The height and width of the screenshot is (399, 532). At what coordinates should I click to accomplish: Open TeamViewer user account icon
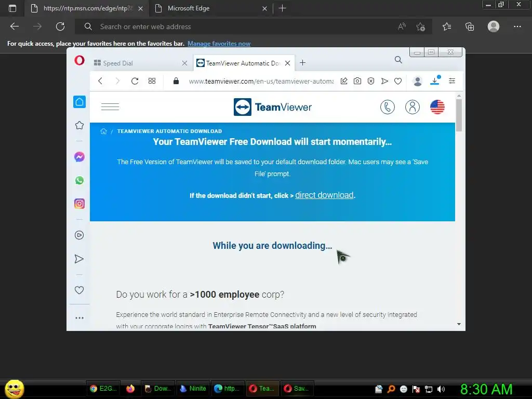pyautogui.click(x=413, y=107)
